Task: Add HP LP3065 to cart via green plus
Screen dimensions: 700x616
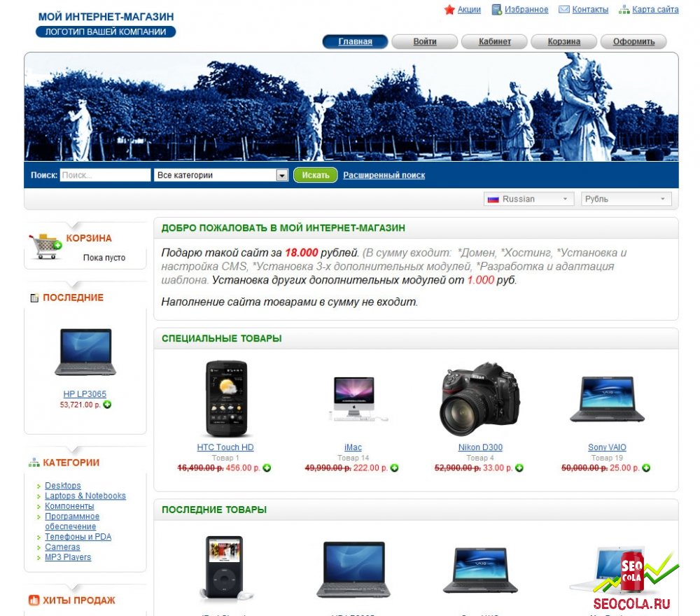Action: (x=107, y=405)
